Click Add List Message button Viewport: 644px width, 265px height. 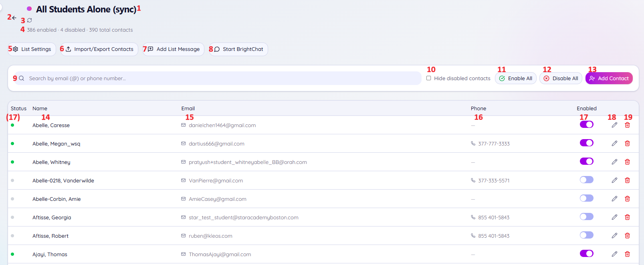click(174, 49)
